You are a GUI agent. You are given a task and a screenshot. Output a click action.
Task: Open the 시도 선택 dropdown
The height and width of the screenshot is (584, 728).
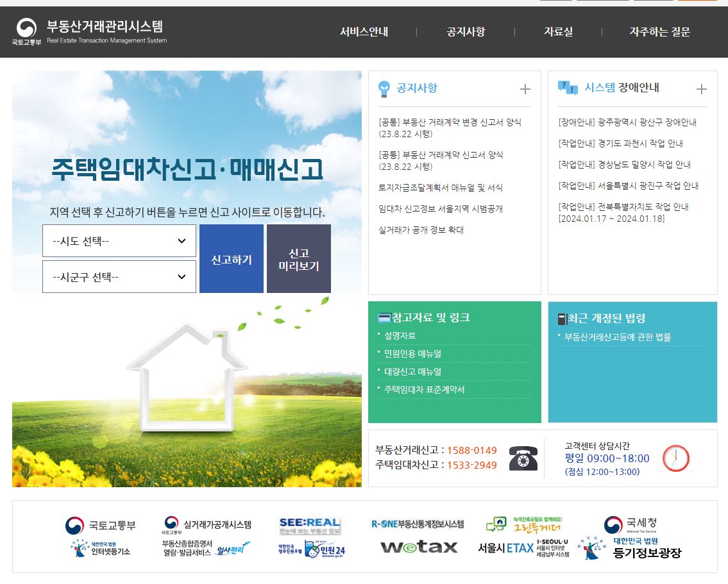tap(119, 240)
